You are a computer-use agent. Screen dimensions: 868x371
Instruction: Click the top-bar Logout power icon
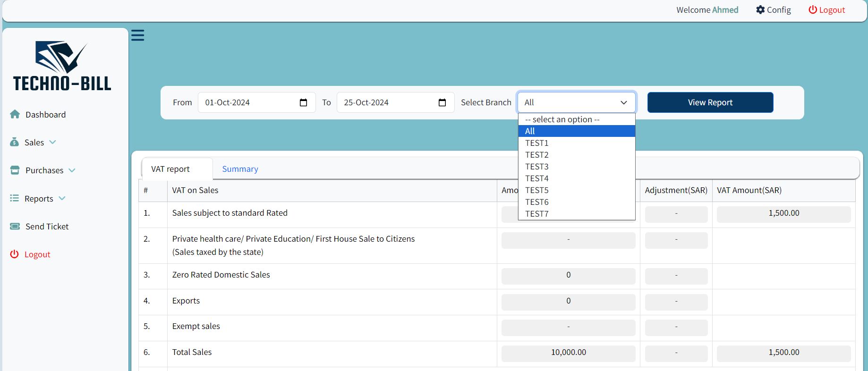click(813, 10)
